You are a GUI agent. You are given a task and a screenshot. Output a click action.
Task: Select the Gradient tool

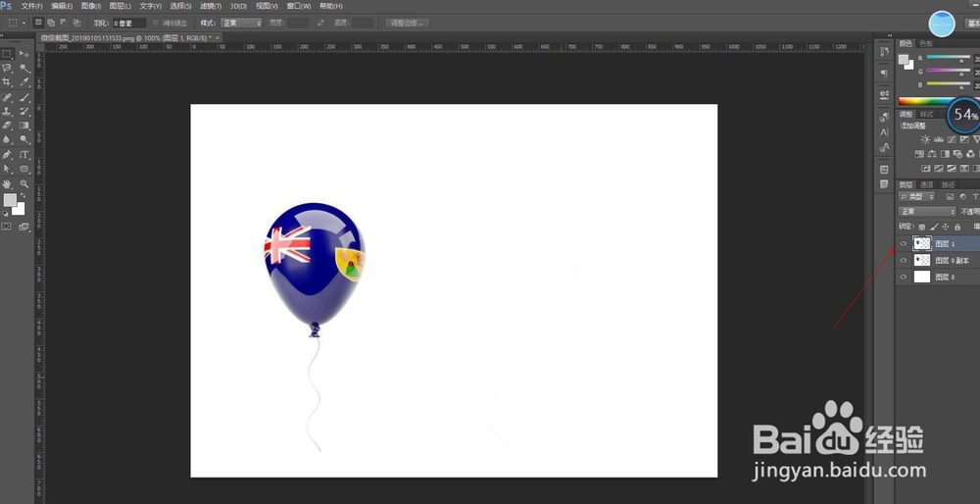24,126
